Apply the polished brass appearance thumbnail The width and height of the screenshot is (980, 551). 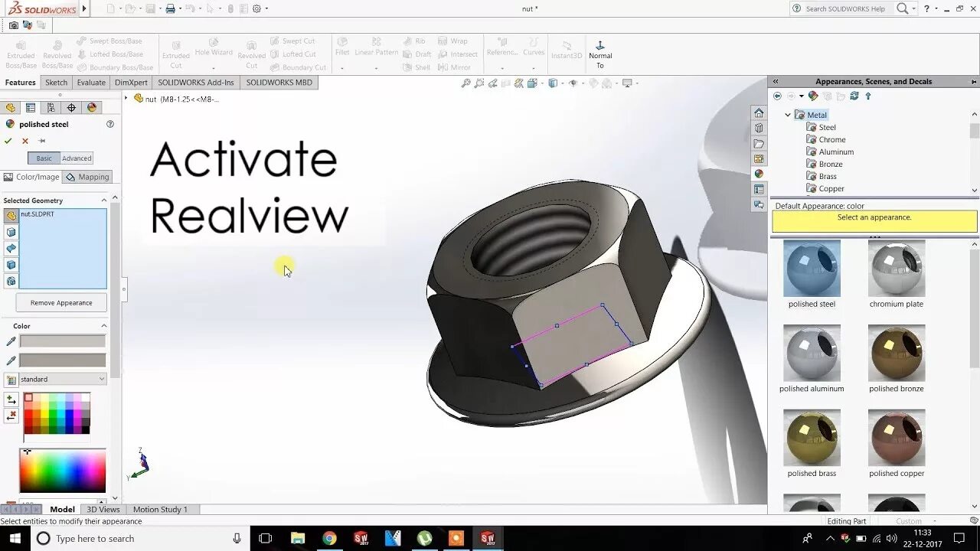coord(812,438)
